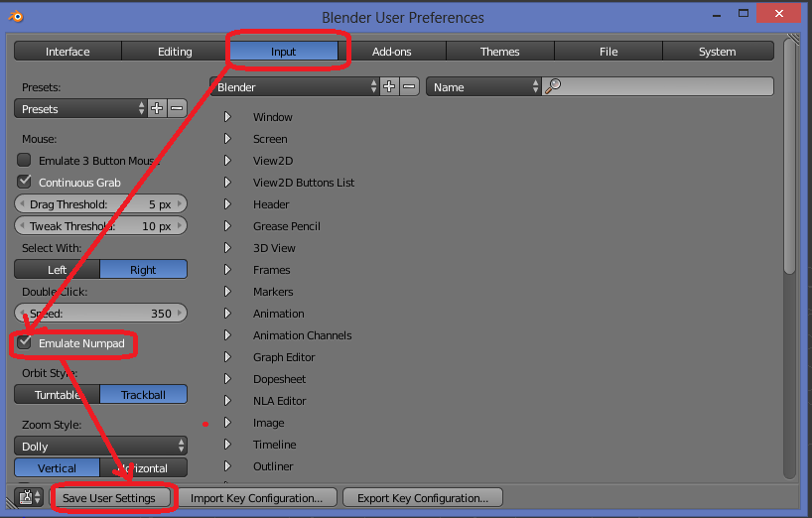Click the Save User Settings button

click(109, 497)
